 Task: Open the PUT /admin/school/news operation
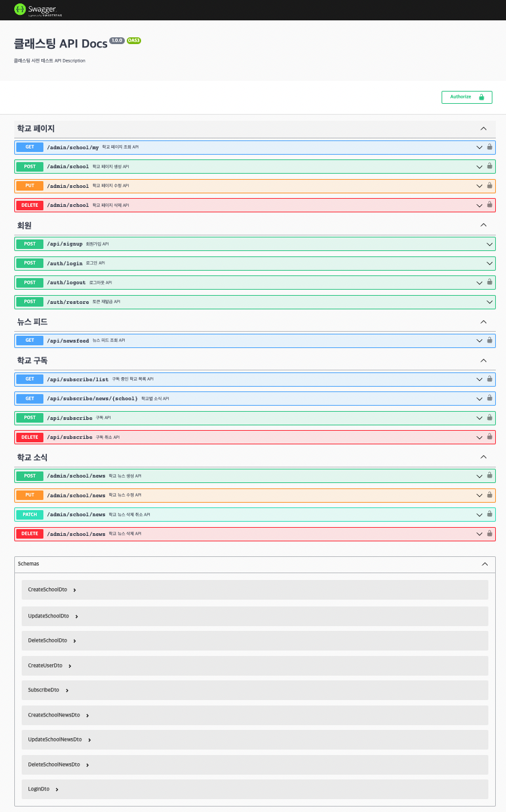click(255, 495)
